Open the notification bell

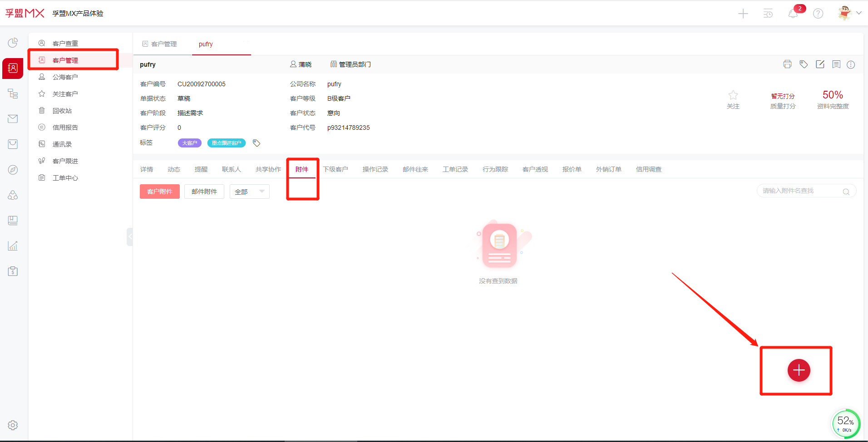click(x=793, y=14)
